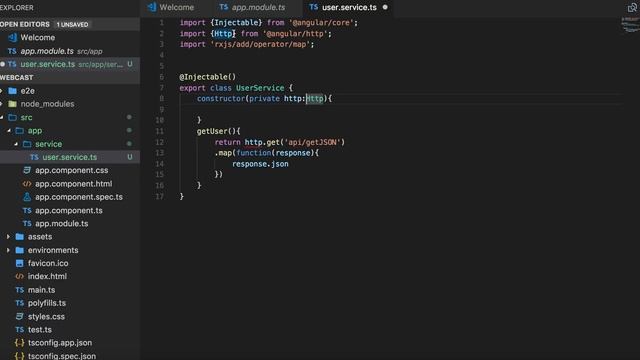The width and height of the screenshot is (640, 360).
Task: Click TS icon of main.ts
Action: point(20,290)
